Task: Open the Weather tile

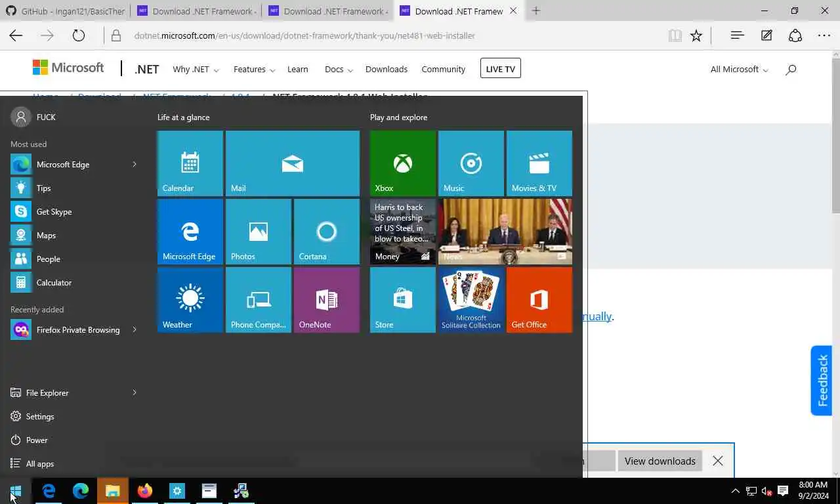Action: [x=190, y=300]
